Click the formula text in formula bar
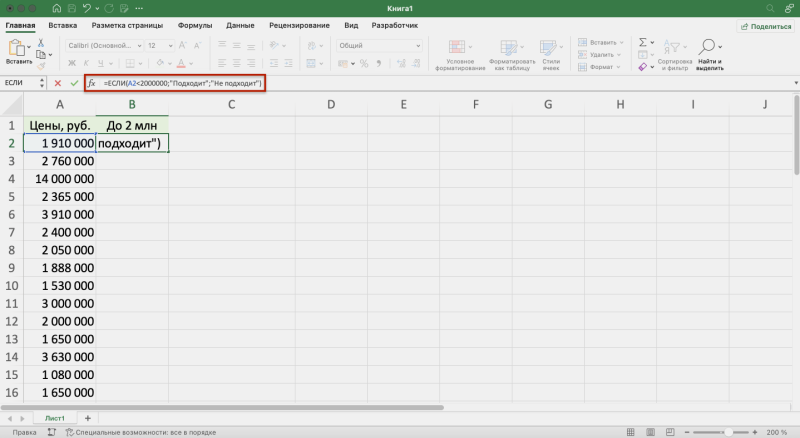 point(182,83)
